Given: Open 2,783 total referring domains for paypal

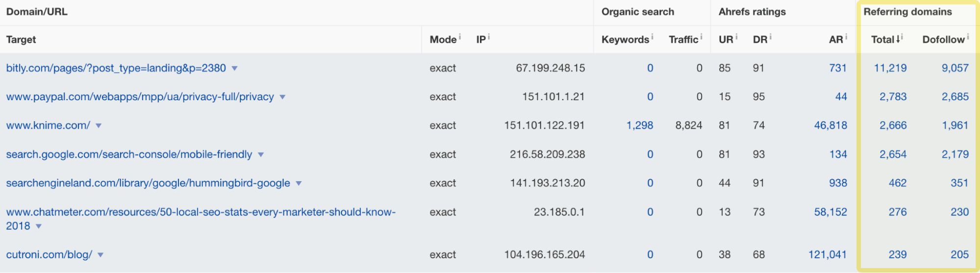Looking at the screenshot, I should [x=893, y=97].
